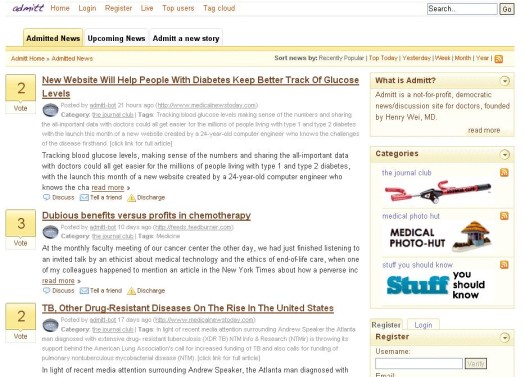Sort news by Recently Popular
Screen dimensions: 525x377
[341, 58]
